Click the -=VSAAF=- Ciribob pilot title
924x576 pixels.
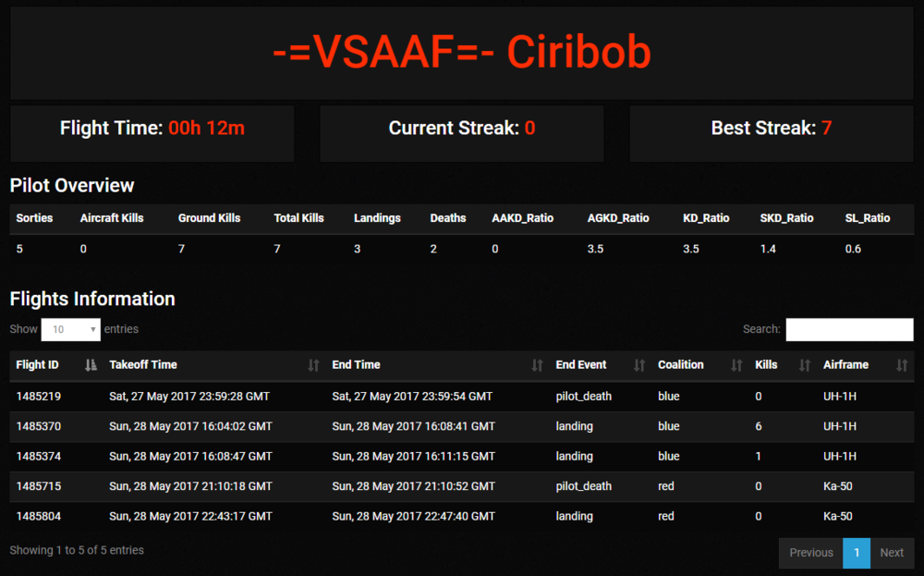coord(462,54)
